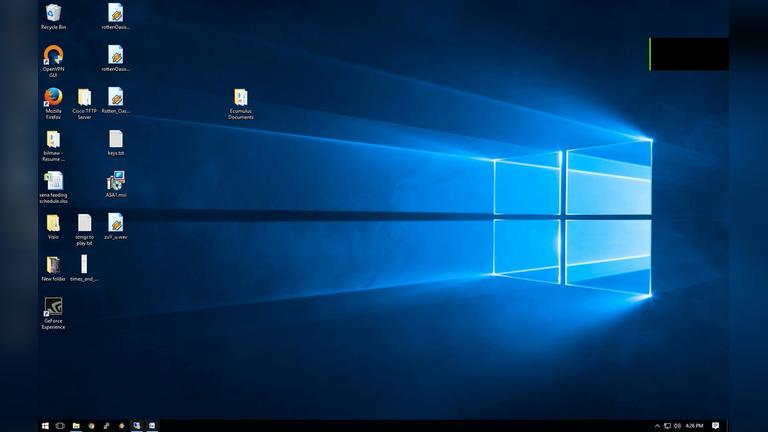Open Task View on the taskbar
The image size is (768, 432).
[x=60, y=426]
